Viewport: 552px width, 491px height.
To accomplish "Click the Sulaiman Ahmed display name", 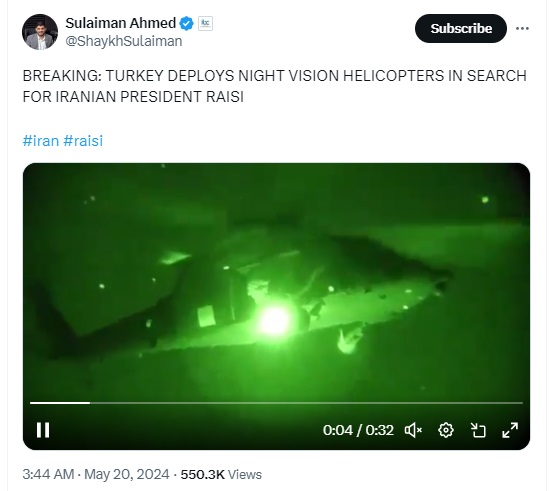I will click(120, 23).
